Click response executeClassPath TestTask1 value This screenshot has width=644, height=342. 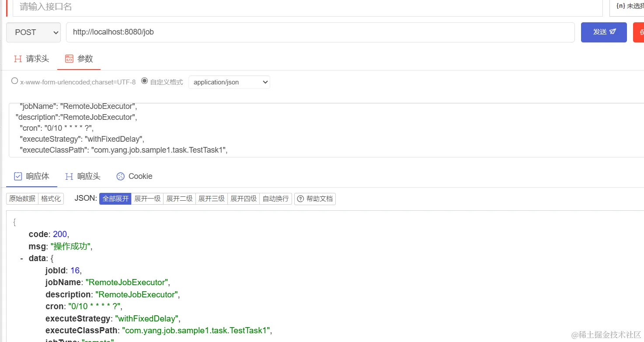click(x=196, y=330)
